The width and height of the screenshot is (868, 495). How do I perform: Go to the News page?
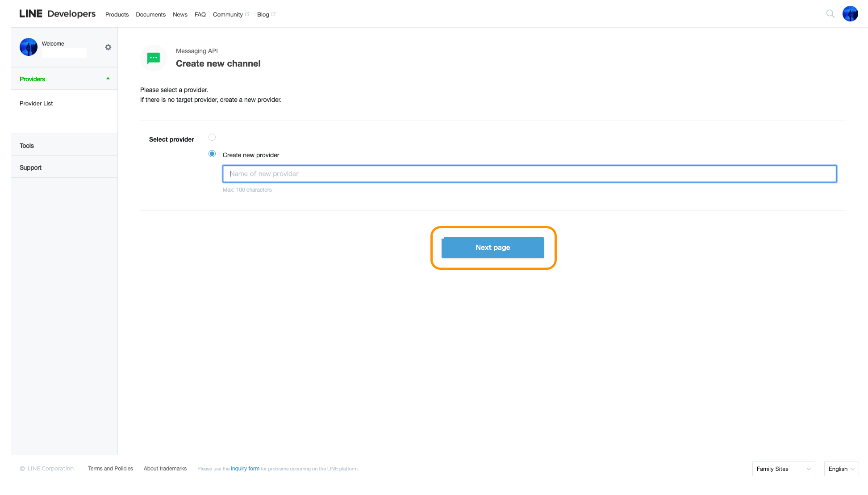click(180, 14)
